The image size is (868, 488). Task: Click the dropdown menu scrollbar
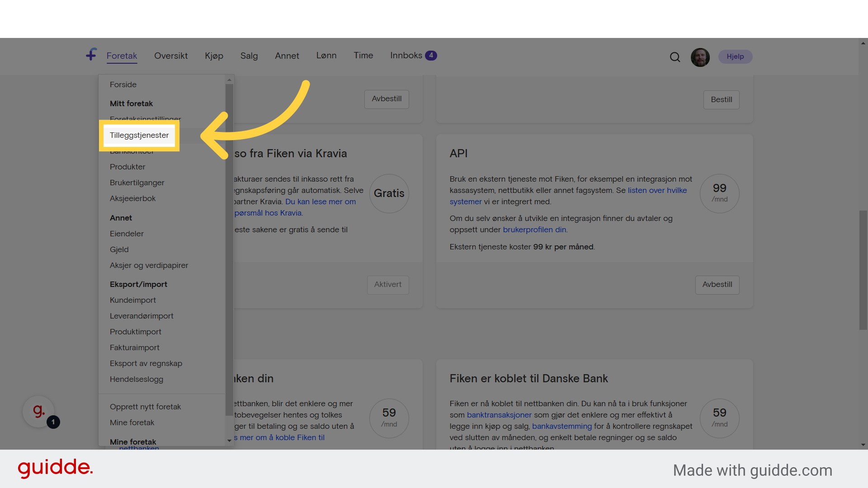(x=229, y=250)
